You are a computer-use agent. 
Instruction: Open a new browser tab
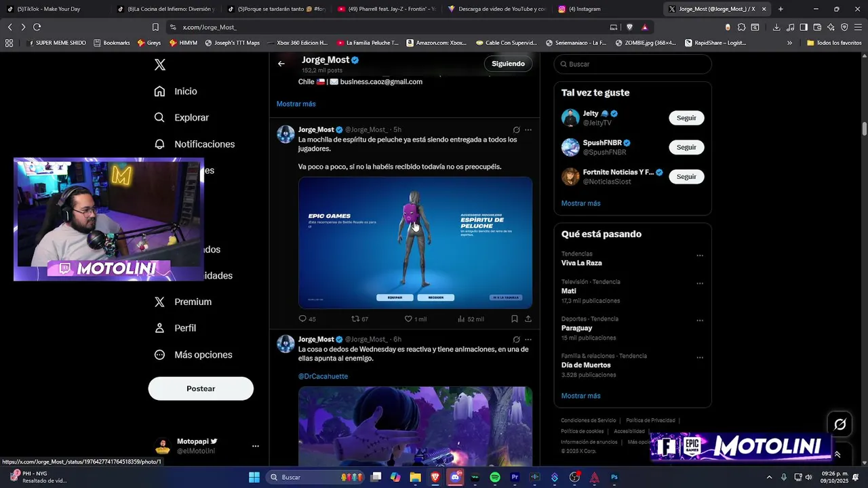tap(781, 9)
